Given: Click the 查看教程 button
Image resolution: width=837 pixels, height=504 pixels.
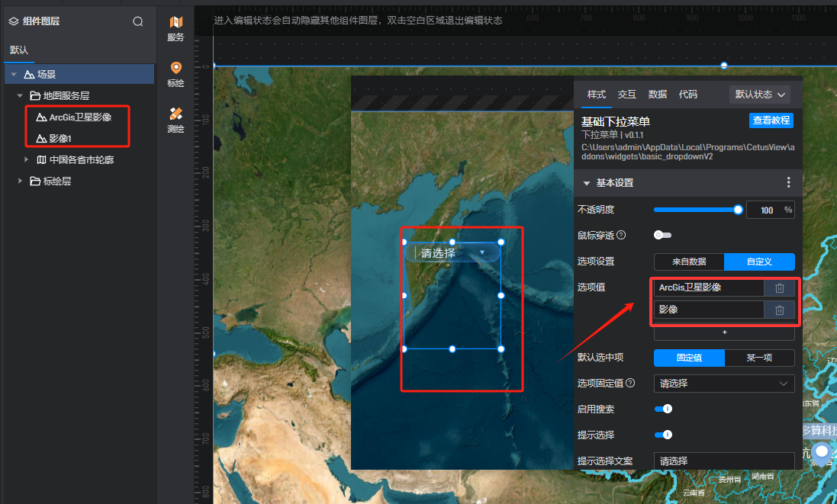Looking at the screenshot, I should click(x=771, y=120).
